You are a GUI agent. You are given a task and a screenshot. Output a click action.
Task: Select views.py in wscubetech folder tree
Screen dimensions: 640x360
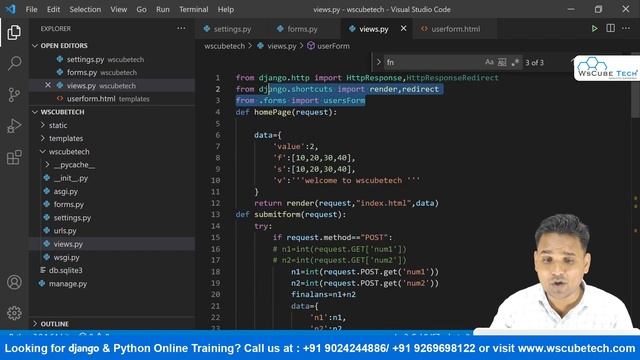[x=68, y=244]
